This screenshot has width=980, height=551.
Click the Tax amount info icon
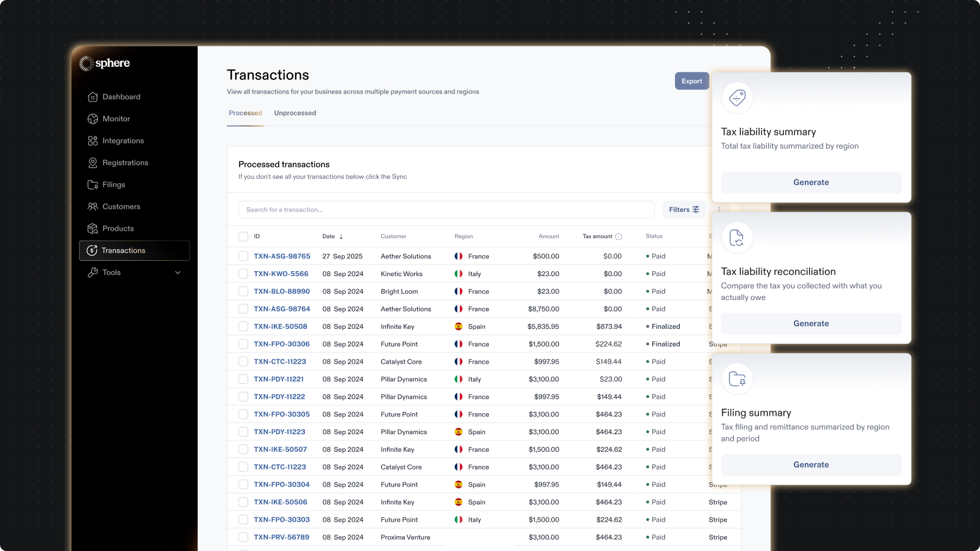[619, 237]
